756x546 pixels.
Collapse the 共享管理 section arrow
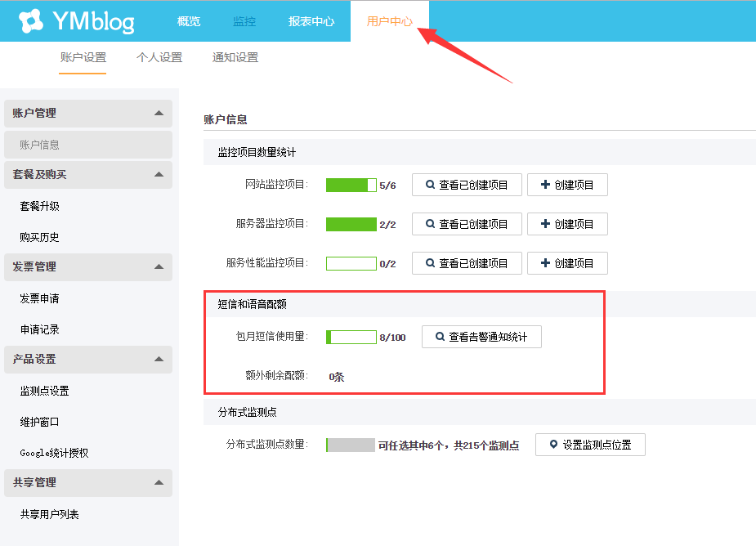(x=159, y=482)
